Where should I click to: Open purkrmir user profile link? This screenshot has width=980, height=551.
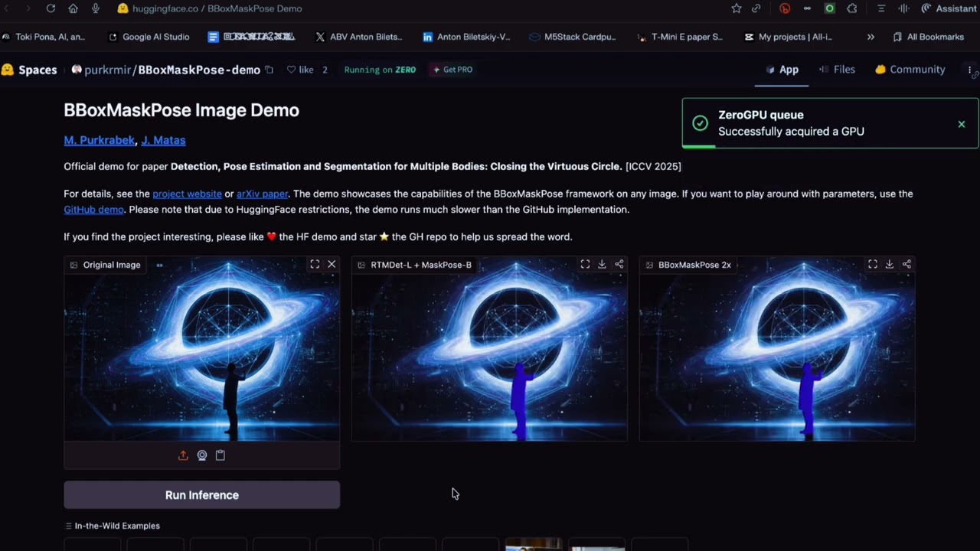(108, 70)
